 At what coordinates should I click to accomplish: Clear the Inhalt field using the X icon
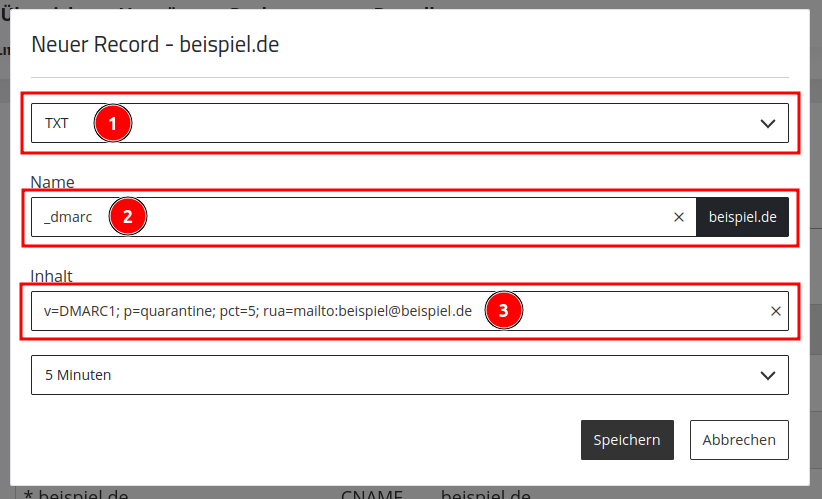tap(776, 311)
